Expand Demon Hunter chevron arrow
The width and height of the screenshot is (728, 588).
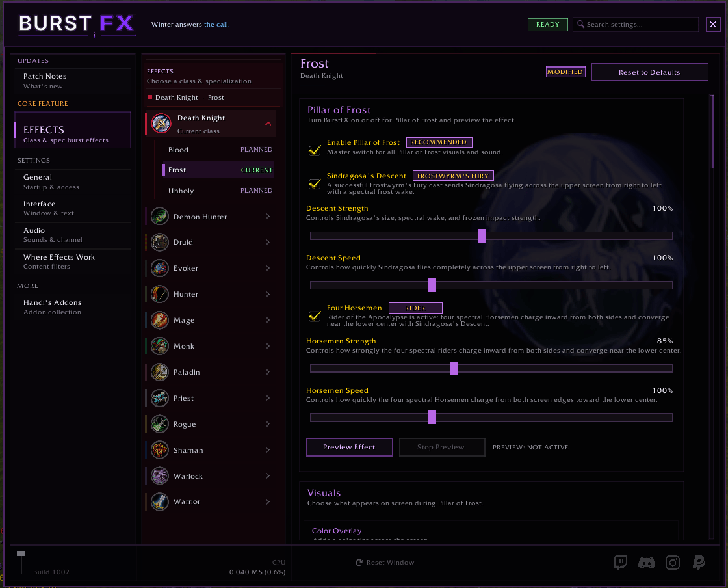point(268,217)
